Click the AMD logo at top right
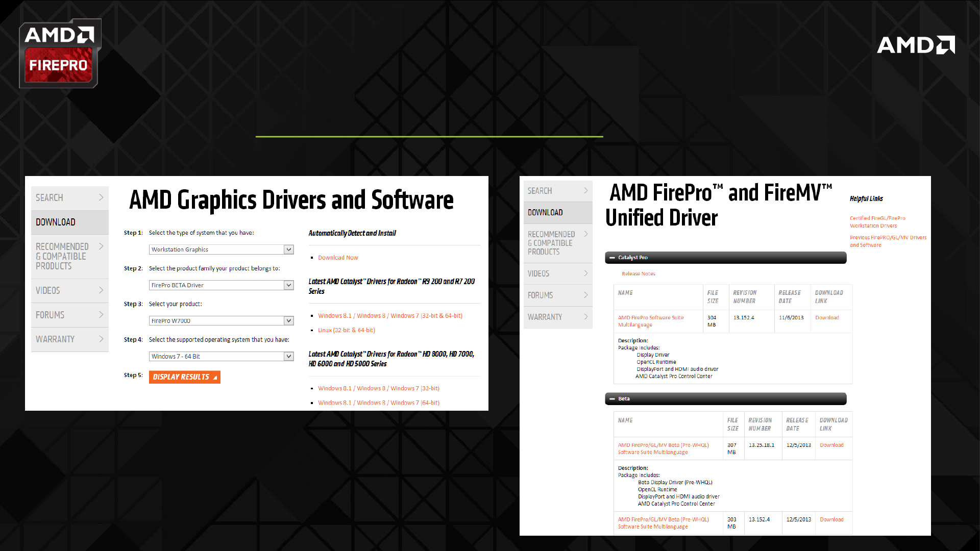Viewport: 980px width, 551px height. 916,45
